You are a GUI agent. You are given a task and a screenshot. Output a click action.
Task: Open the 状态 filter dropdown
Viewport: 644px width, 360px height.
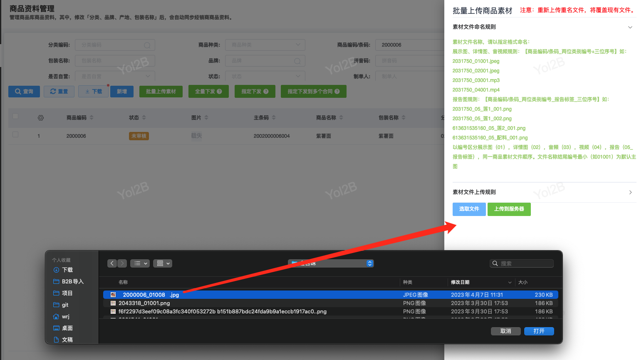[x=265, y=77]
